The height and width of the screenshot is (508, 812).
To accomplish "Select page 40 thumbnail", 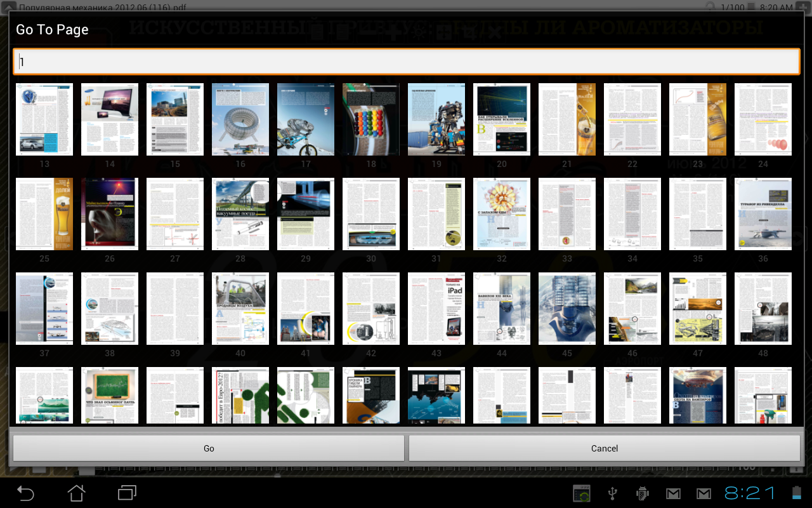I will 240,309.
